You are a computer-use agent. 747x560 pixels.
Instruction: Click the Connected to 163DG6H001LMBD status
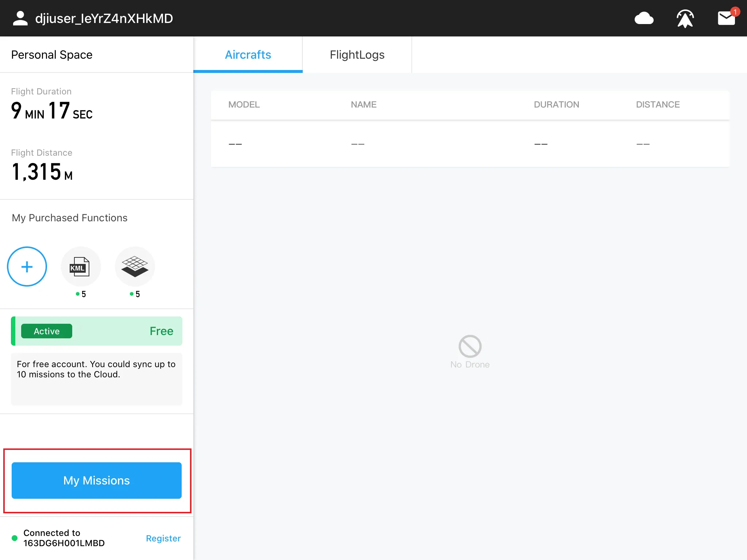click(64, 538)
